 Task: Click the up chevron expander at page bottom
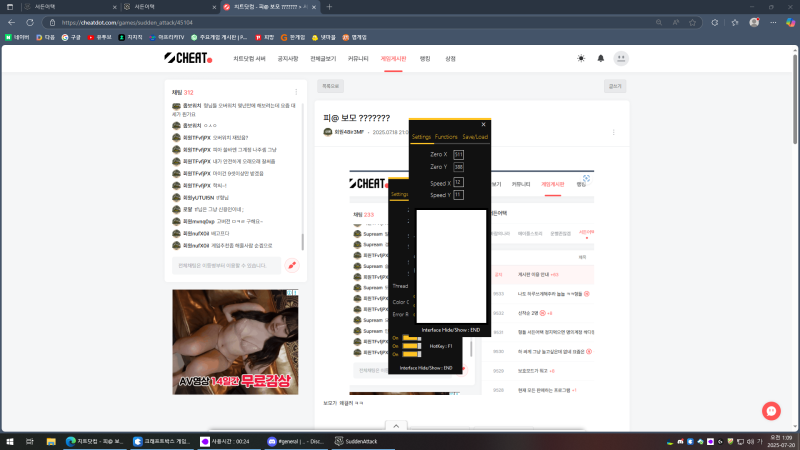[396, 424]
